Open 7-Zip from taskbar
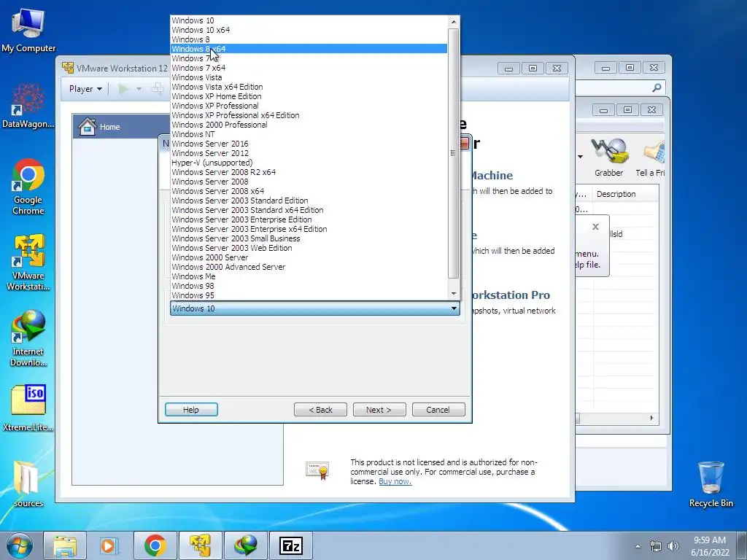This screenshot has height=560, width=747. [291, 545]
